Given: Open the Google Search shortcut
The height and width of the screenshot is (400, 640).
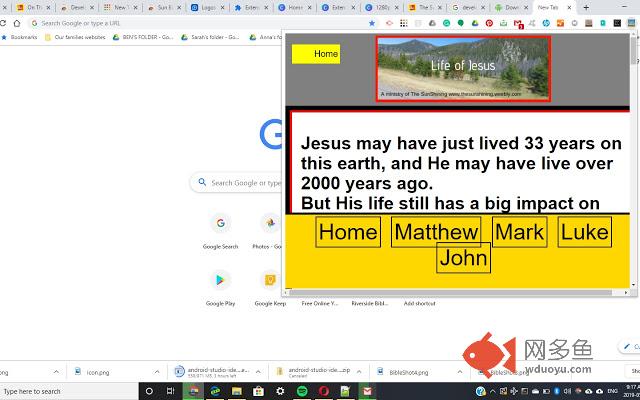Looking at the screenshot, I should (220, 223).
